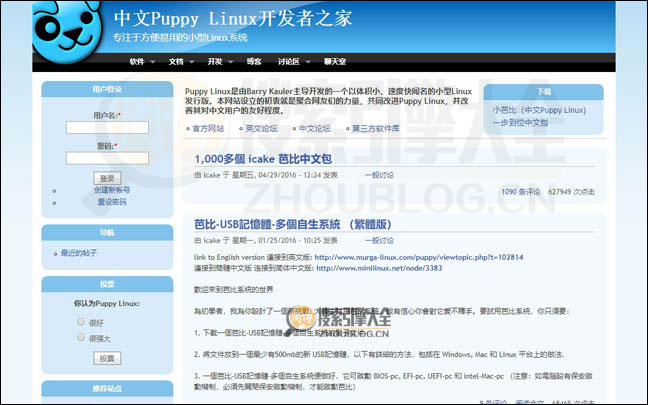Screen dimensions: 648x405
Task: Expand the 软件 dropdown arrow
Action: point(152,62)
